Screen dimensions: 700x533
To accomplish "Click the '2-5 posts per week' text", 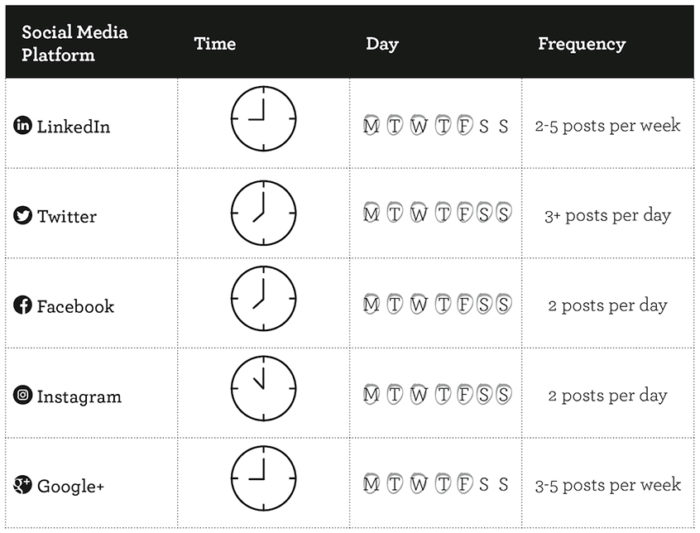I will (x=608, y=125).
